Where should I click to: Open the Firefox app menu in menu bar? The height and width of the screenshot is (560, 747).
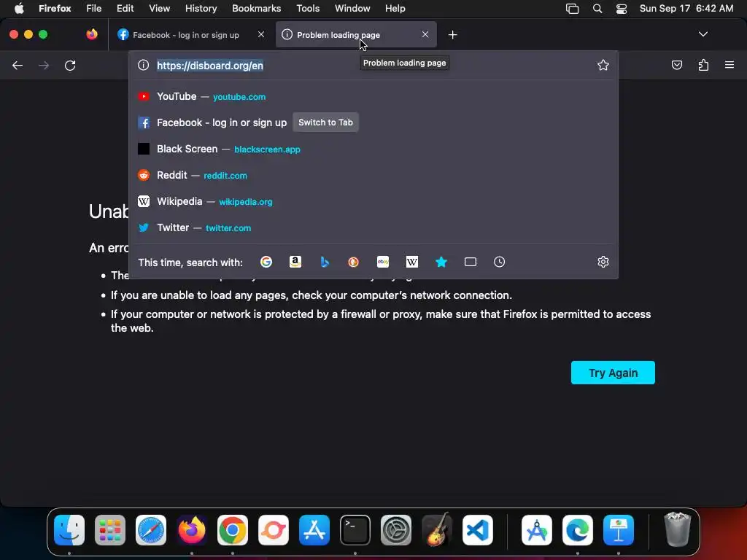tap(55, 9)
